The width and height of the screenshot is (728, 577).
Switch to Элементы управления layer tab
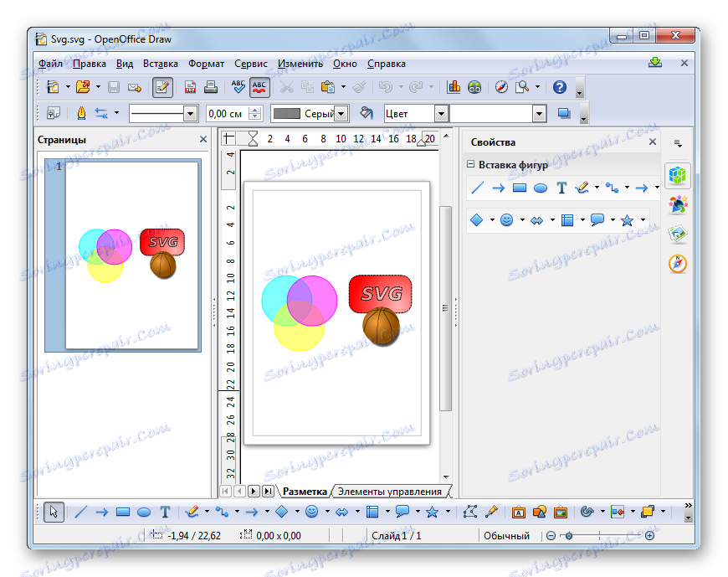click(x=390, y=491)
